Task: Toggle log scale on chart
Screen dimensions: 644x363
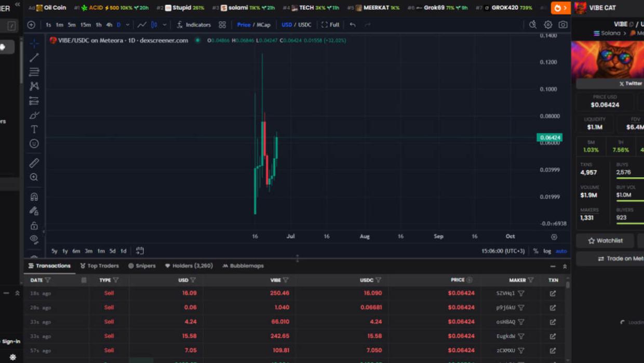Action: coord(547,251)
